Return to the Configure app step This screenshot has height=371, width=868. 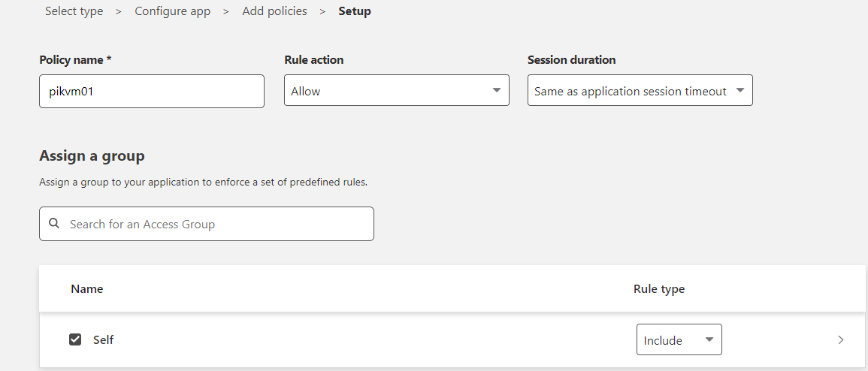tap(172, 11)
